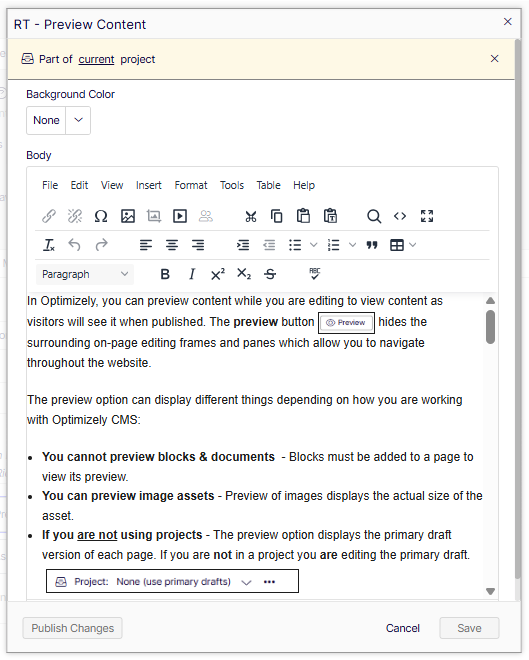Click the Insert media play icon
Viewport: 529px width, 660px height.
[x=180, y=216]
